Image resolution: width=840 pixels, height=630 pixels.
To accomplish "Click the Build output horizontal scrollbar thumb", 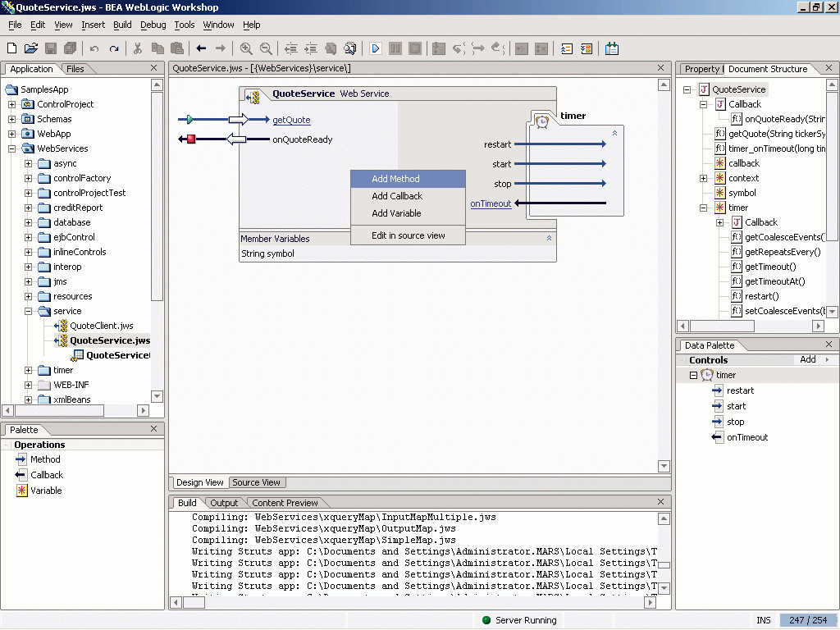I will click(194, 603).
